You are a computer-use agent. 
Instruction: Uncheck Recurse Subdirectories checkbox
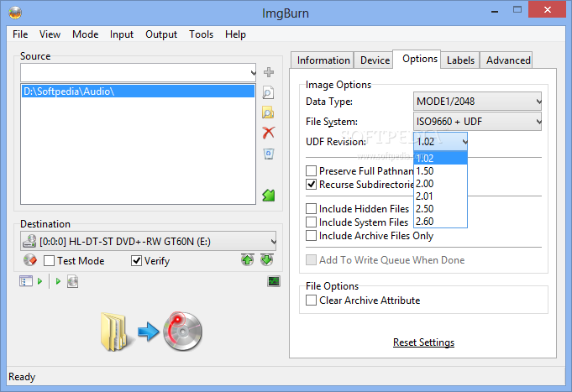pos(311,184)
